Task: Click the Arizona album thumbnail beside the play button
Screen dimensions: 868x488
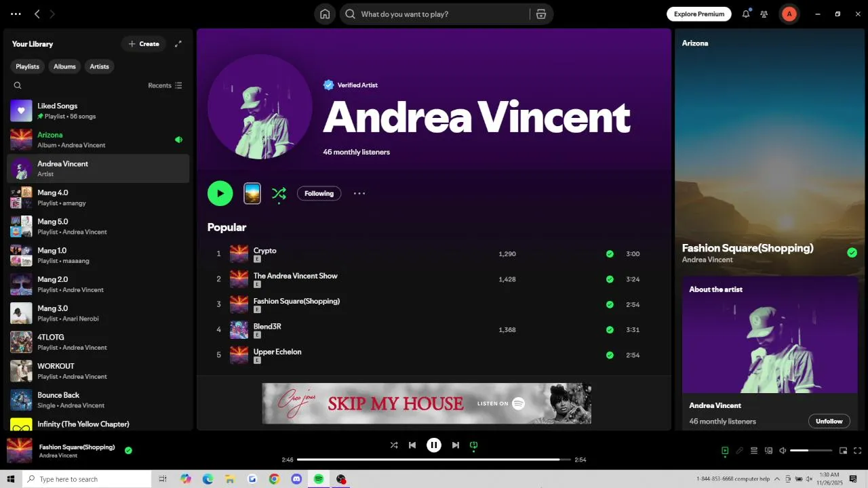Action: (x=252, y=193)
